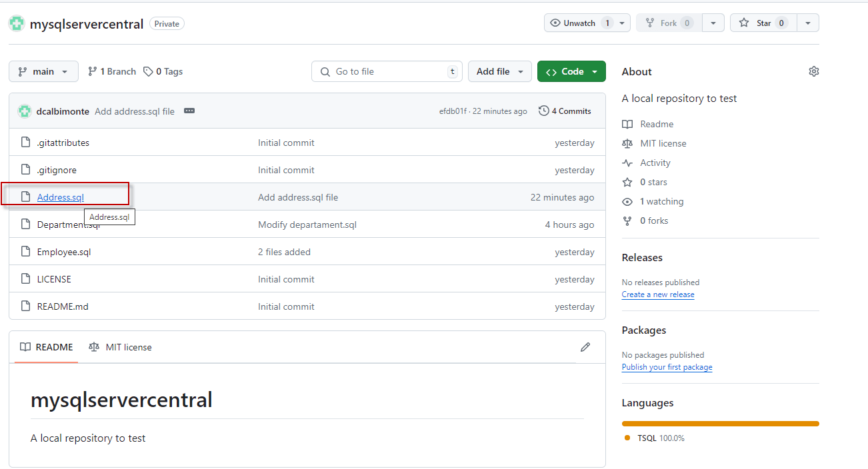Click the orange TSQL language bar

720,424
